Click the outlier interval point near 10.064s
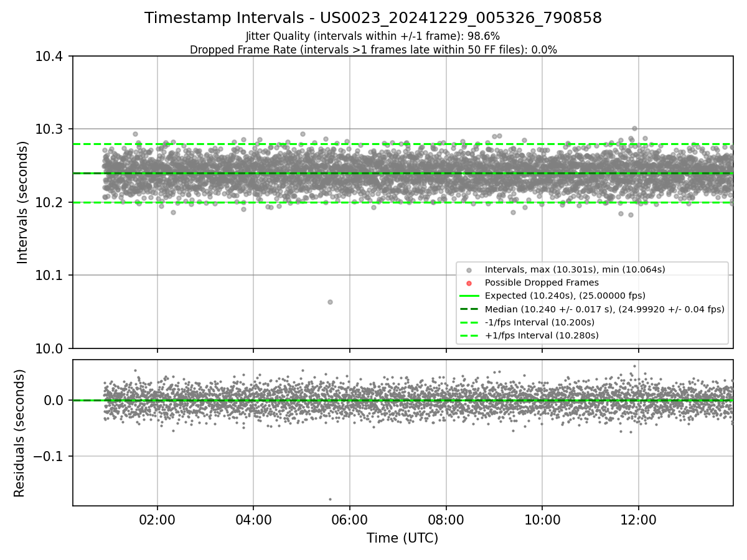Screen dimensions: 747x560 point(330,302)
